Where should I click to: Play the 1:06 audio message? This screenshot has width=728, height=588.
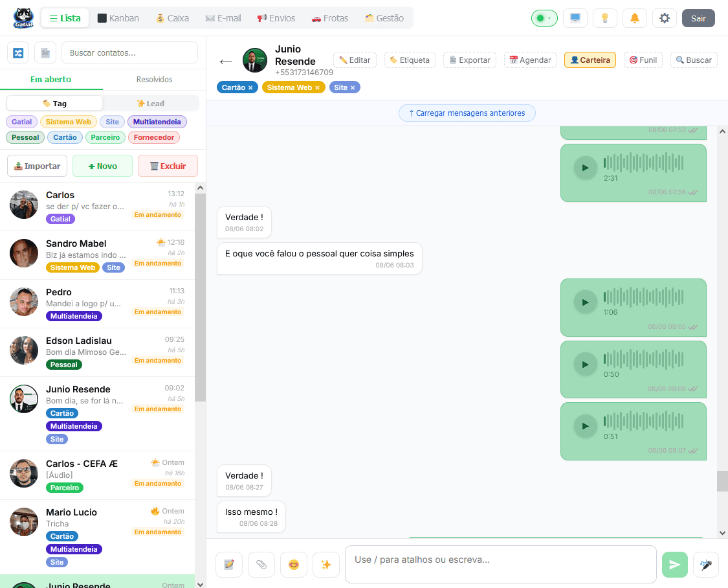586,302
